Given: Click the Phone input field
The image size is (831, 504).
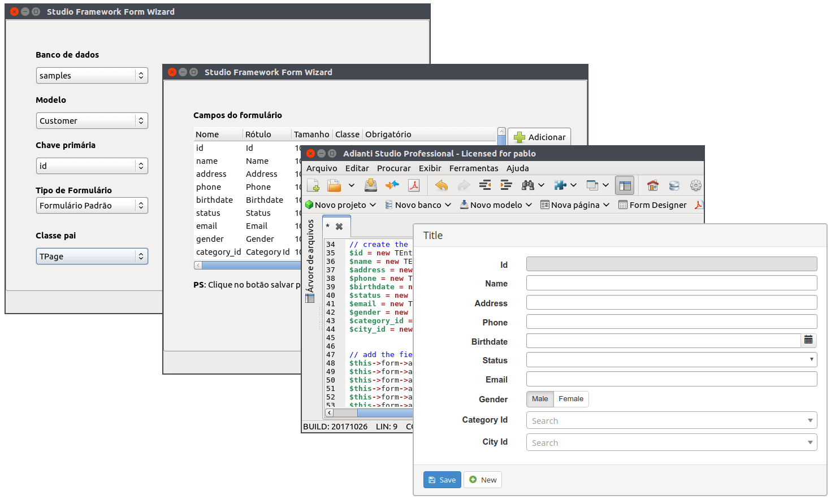Looking at the screenshot, I should (672, 321).
